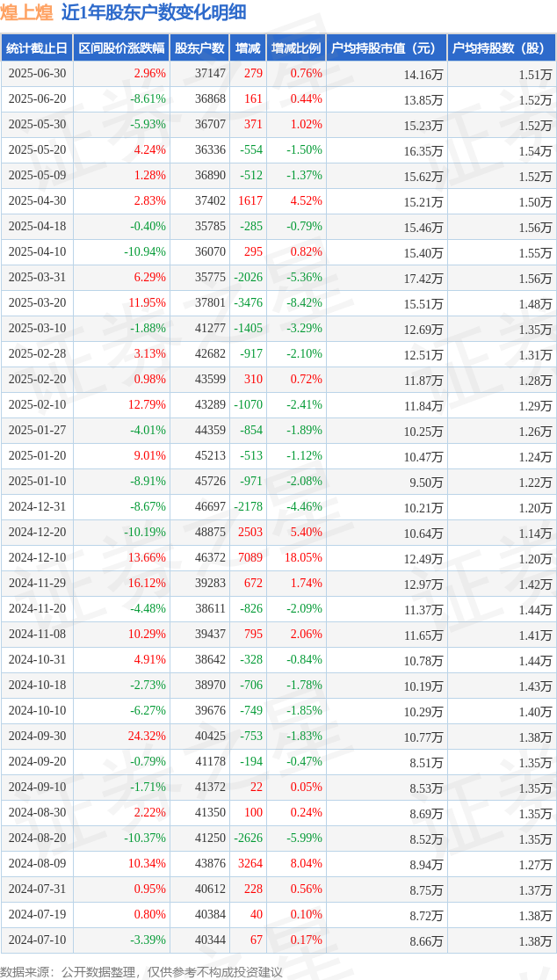Click the 近1年股东户数变化明细 heading
Screen dimensions: 557x980
pyautogui.click(x=153, y=12)
